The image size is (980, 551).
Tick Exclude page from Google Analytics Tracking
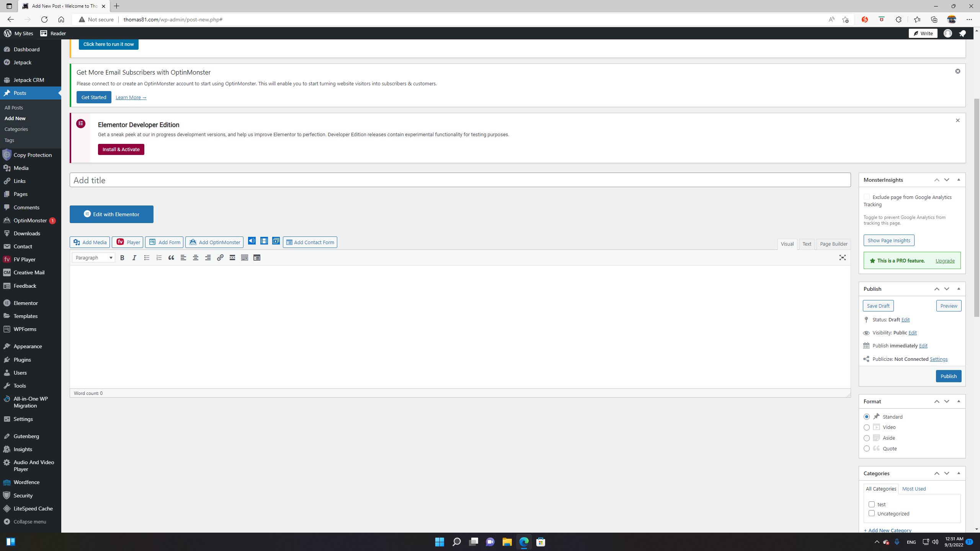(867, 197)
